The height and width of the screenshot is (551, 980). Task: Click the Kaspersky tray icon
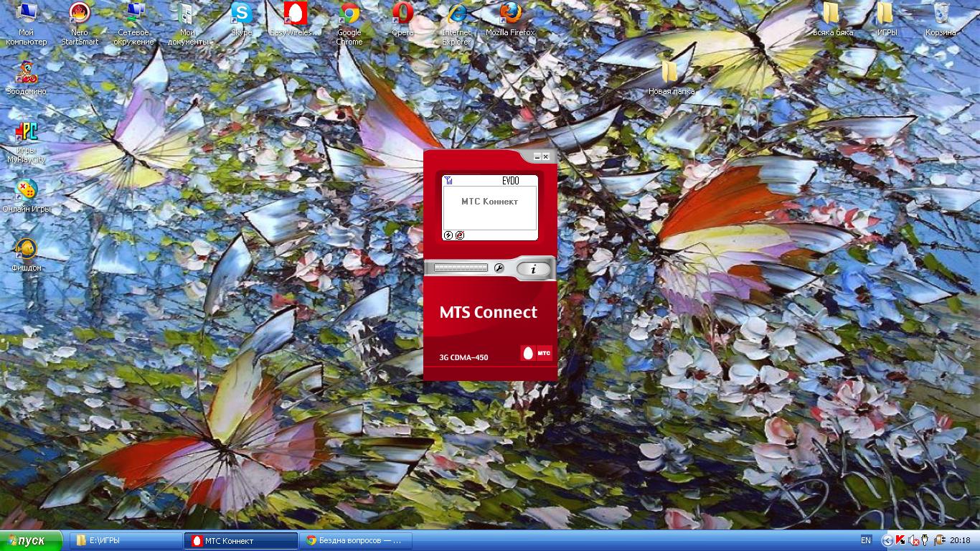[900, 540]
